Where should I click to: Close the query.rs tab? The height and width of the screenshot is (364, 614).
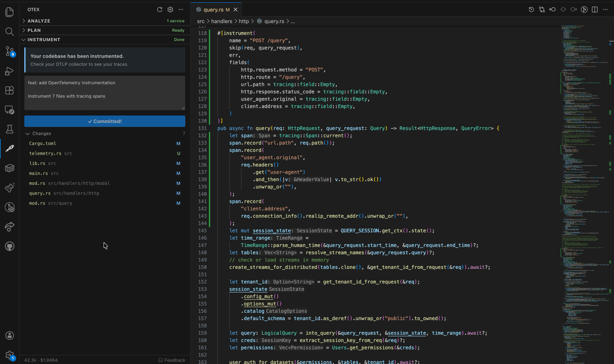(235, 10)
